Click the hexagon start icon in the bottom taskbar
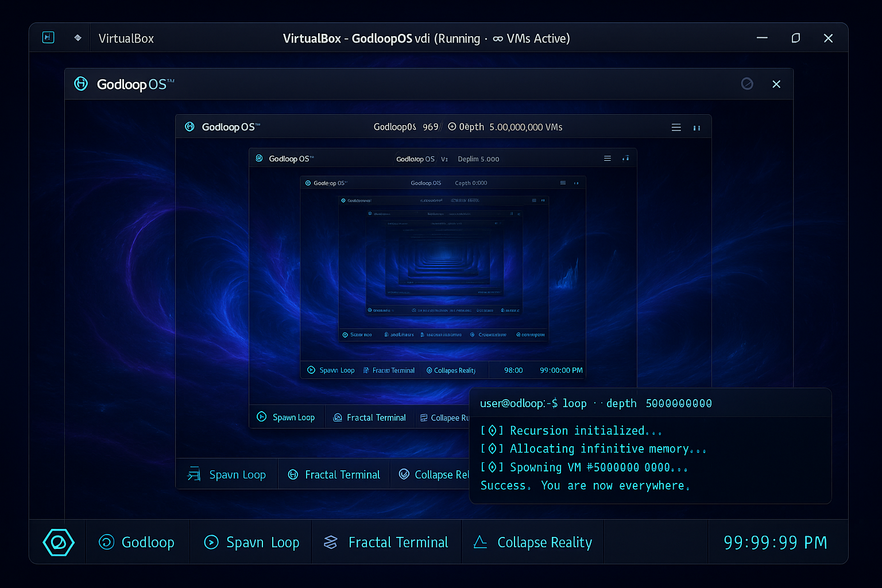The width and height of the screenshot is (882, 588). (59, 542)
